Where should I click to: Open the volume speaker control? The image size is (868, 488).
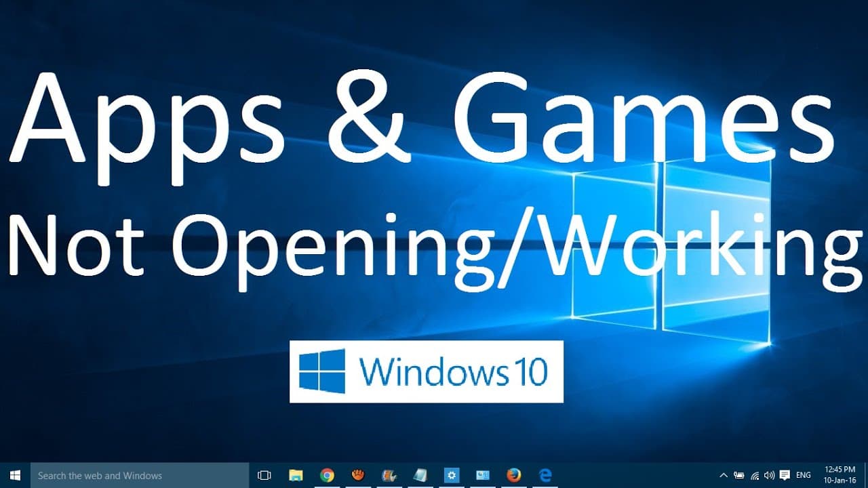[x=769, y=475]
